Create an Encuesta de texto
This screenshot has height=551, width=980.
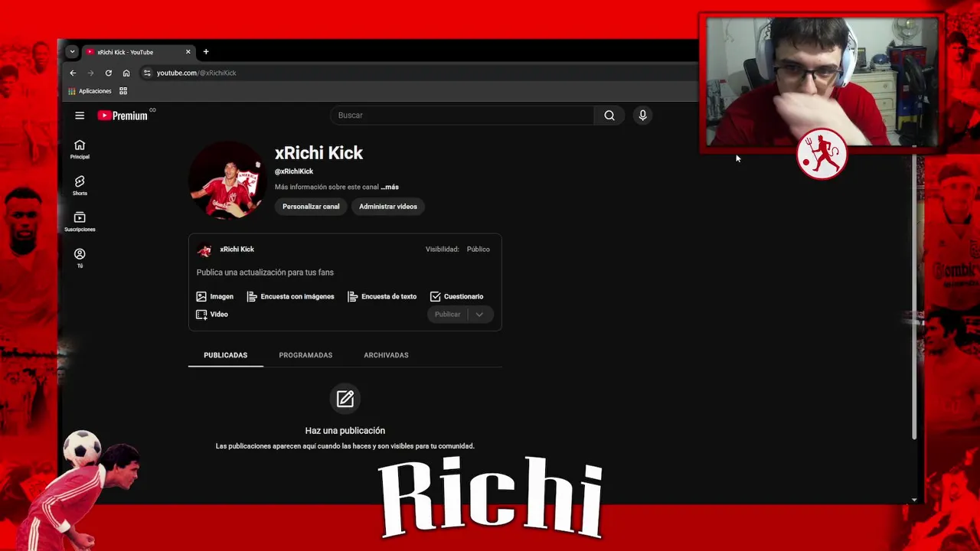tap(382, 296)
